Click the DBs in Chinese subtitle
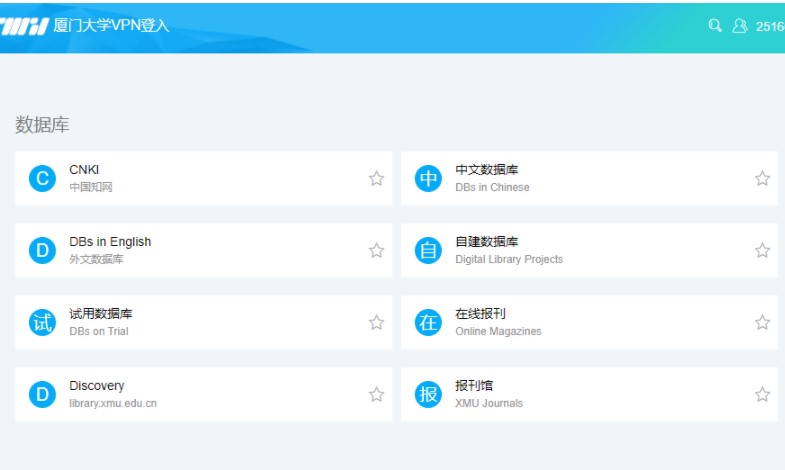 point(492,187)
